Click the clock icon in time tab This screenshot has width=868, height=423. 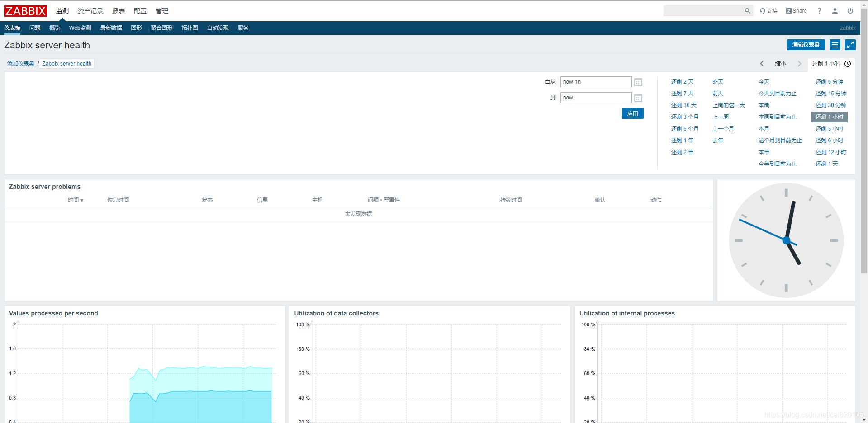(x=848, y=64)
